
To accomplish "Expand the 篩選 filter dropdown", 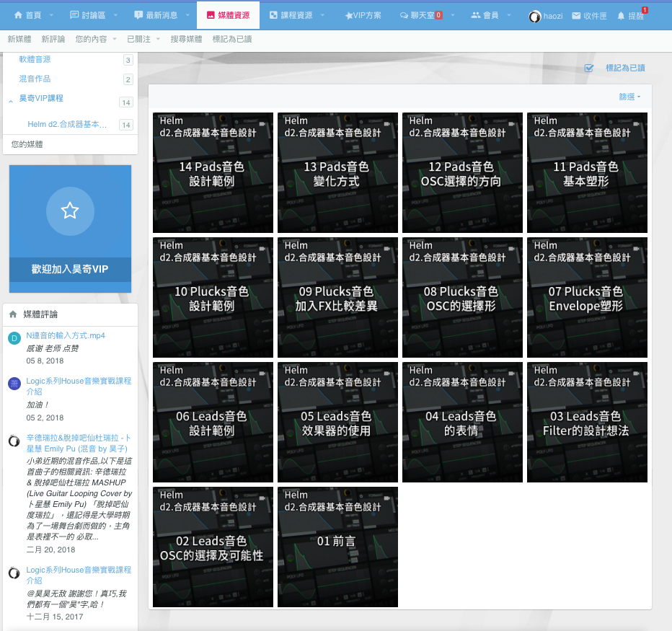I will pos(629,97).
